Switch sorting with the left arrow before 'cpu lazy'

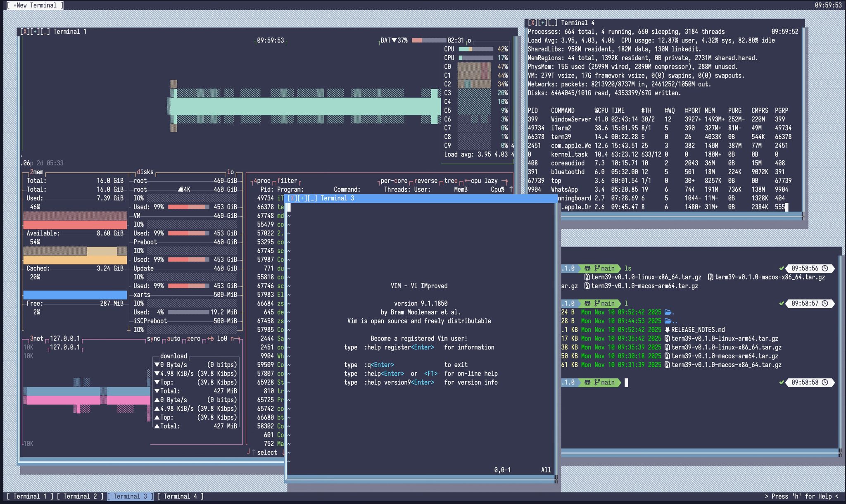467,181
